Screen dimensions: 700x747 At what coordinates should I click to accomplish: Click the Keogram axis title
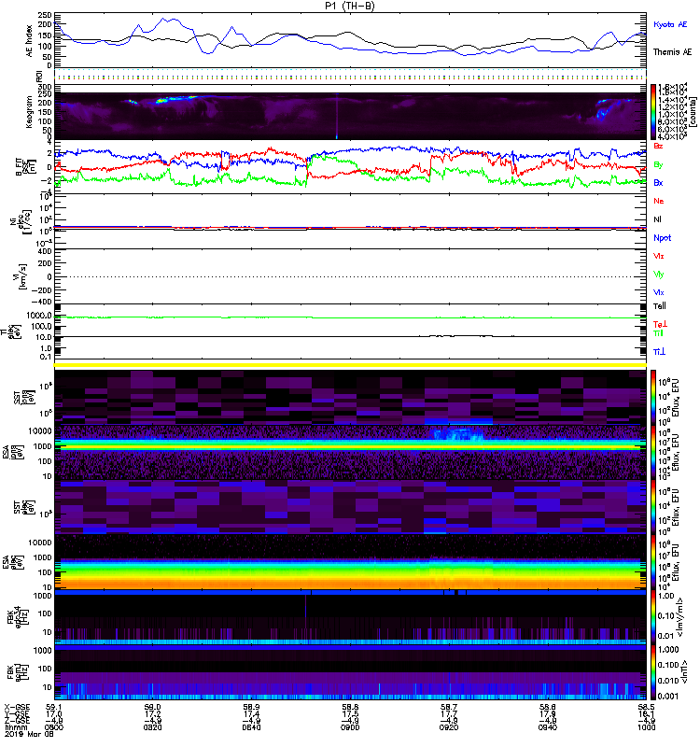point(30,112)
